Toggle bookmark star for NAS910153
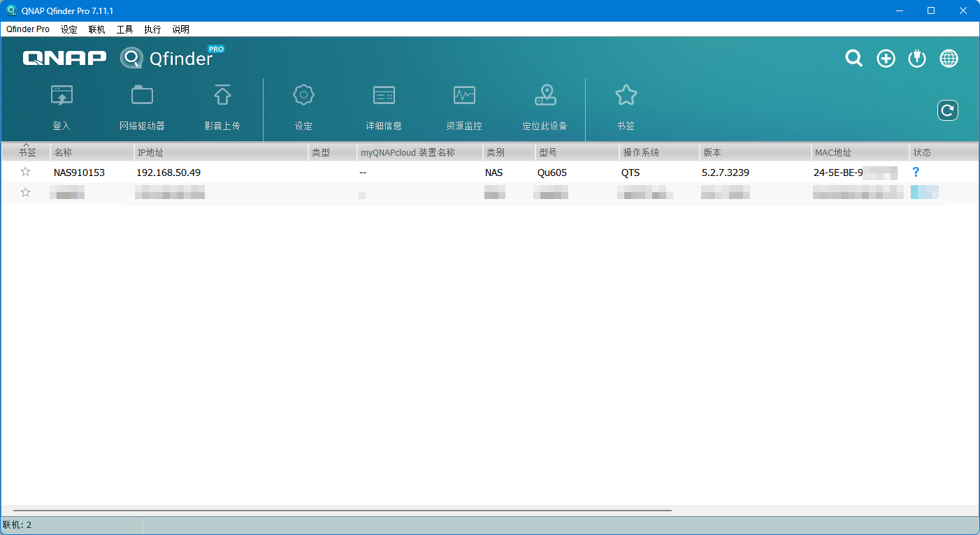The width and height of the screenshot is (980, 535). 26,172
